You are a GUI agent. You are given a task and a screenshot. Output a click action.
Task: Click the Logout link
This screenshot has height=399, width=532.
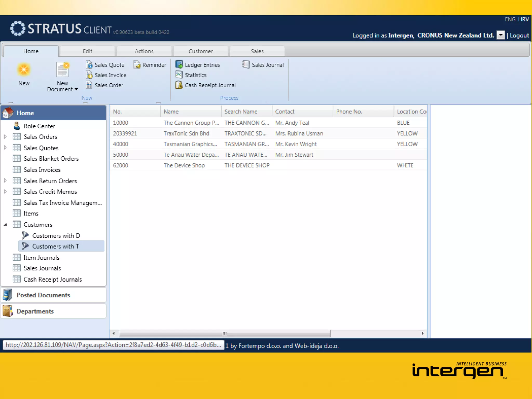(519, 35)
